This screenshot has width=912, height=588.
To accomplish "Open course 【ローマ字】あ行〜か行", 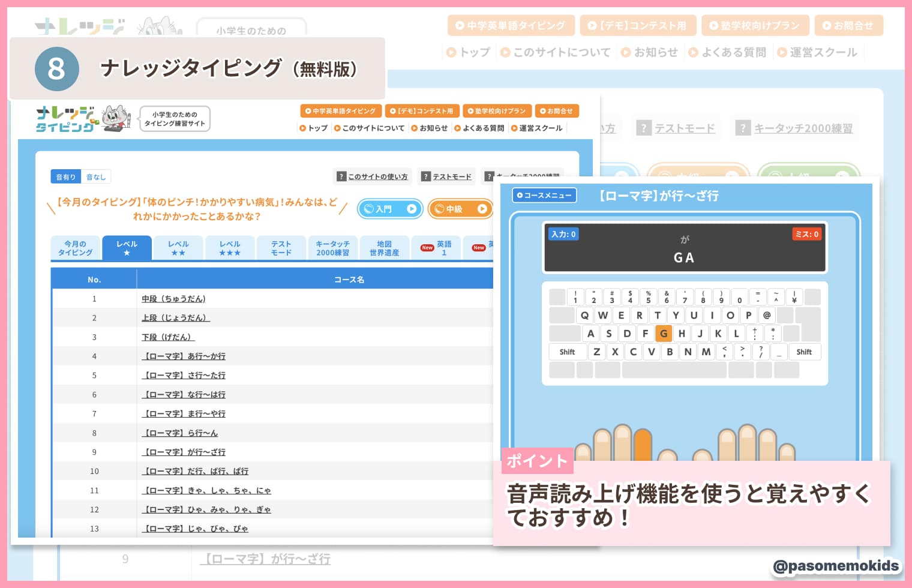I will [x=184, y=356].
